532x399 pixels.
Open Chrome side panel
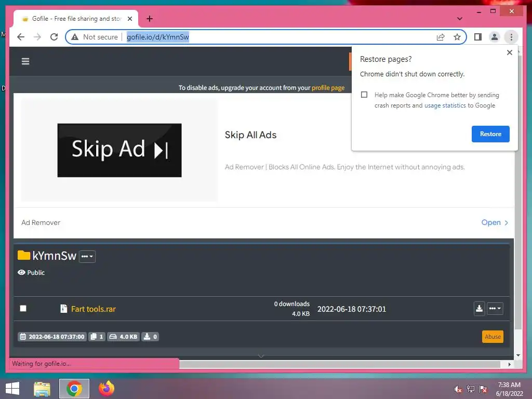pos(478,37)
